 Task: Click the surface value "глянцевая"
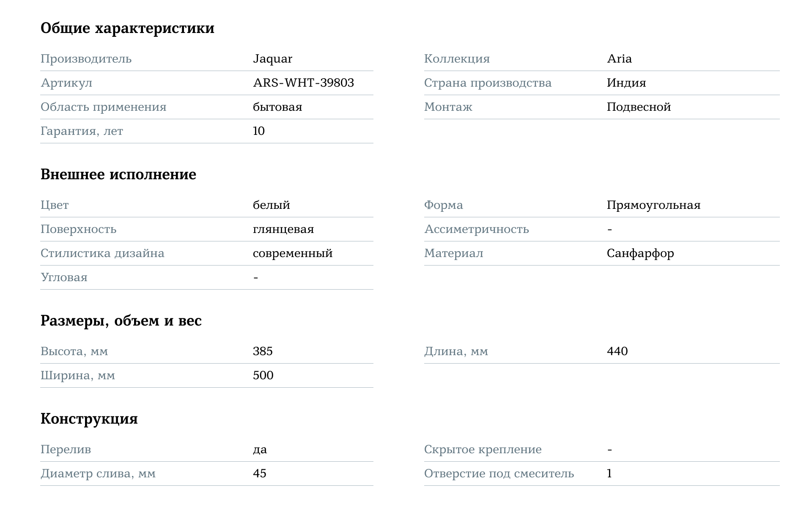[x=283, y=229]
